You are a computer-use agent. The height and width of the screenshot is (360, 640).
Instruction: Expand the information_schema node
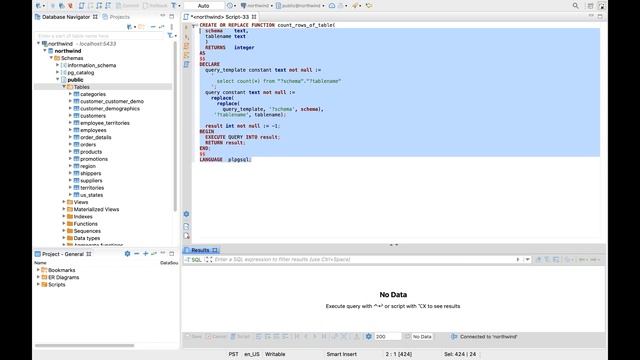tap(58, 65)
